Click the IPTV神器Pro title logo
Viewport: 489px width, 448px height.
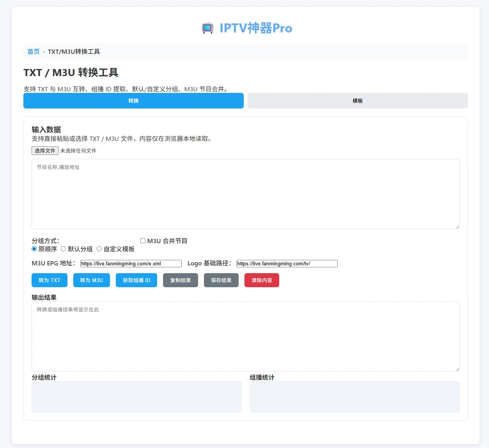[x=255, y=28]
